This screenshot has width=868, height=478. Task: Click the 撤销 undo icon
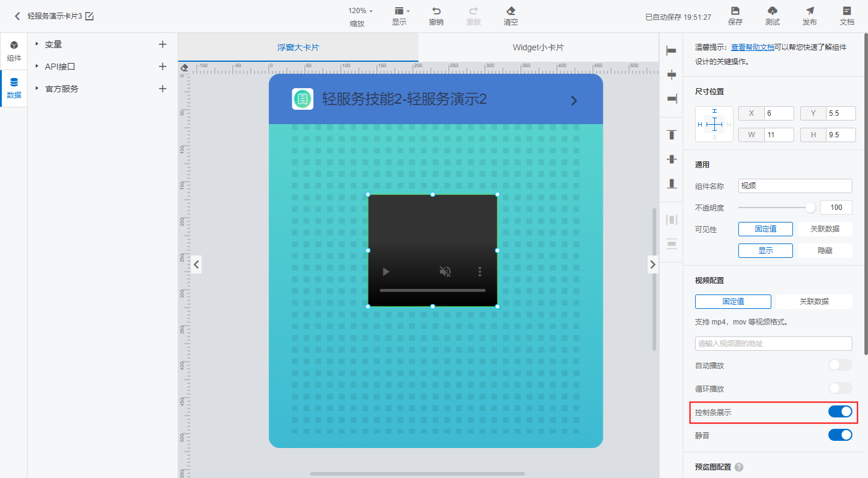(436, 11)
